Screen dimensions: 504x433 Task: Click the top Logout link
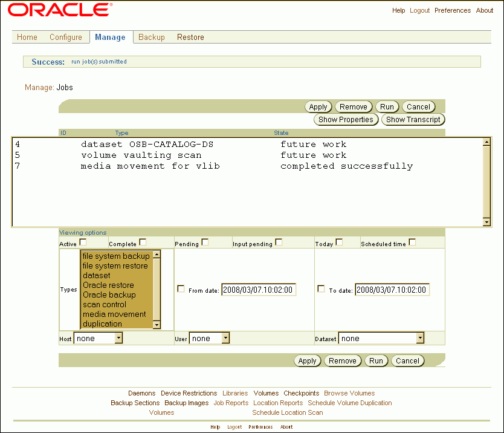pos(419,11)
